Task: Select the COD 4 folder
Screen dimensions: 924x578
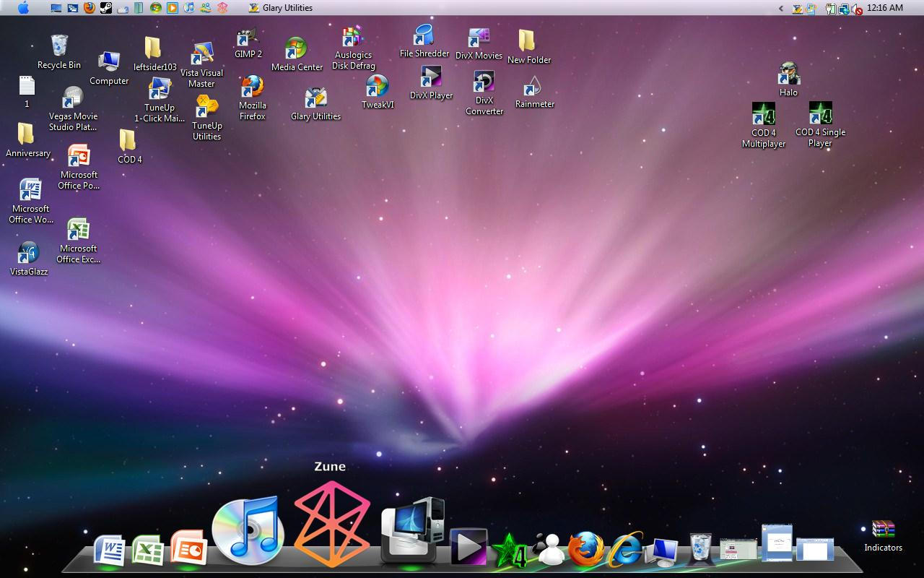Action: coord(129,147)
